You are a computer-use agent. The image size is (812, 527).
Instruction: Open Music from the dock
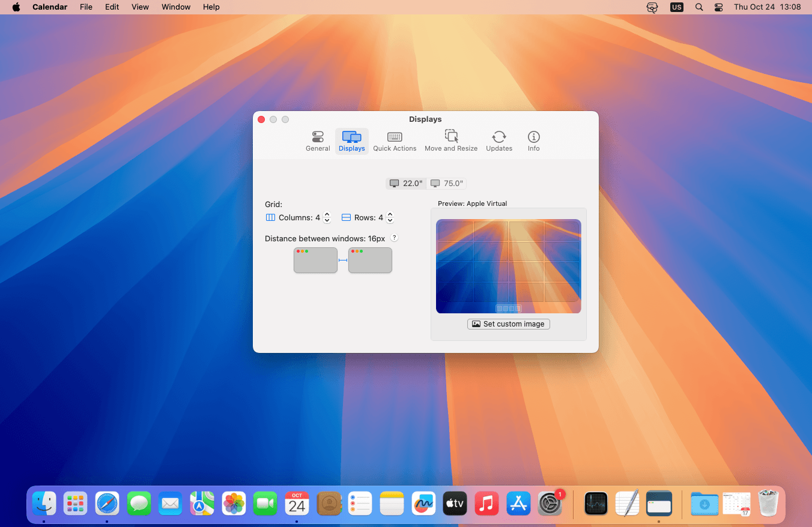(486, 504)
